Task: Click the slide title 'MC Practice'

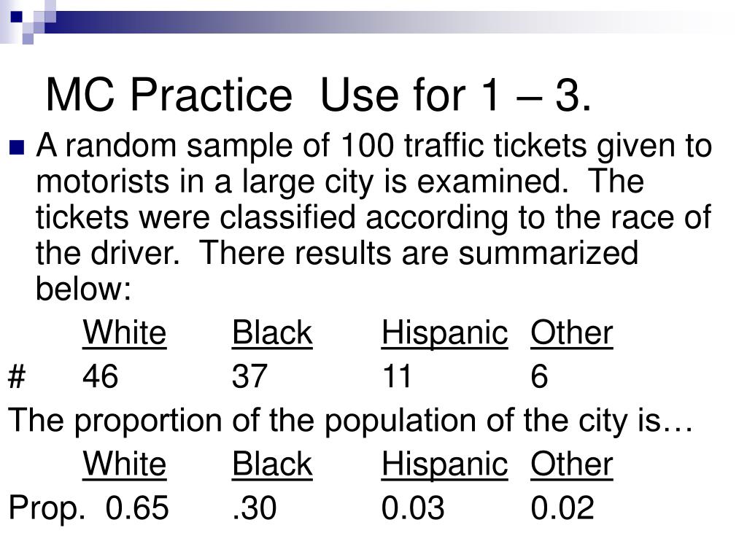Action: click(x=169, y=95)
